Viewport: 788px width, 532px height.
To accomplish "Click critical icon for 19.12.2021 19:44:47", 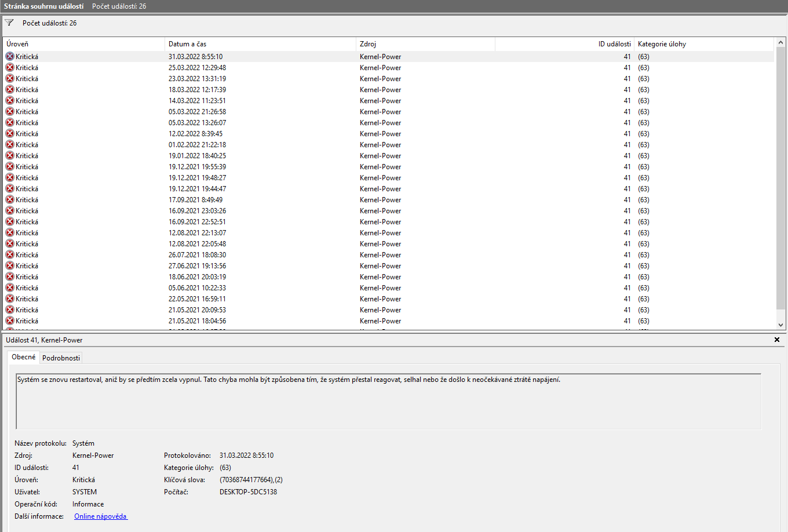I will coord(10,188).
